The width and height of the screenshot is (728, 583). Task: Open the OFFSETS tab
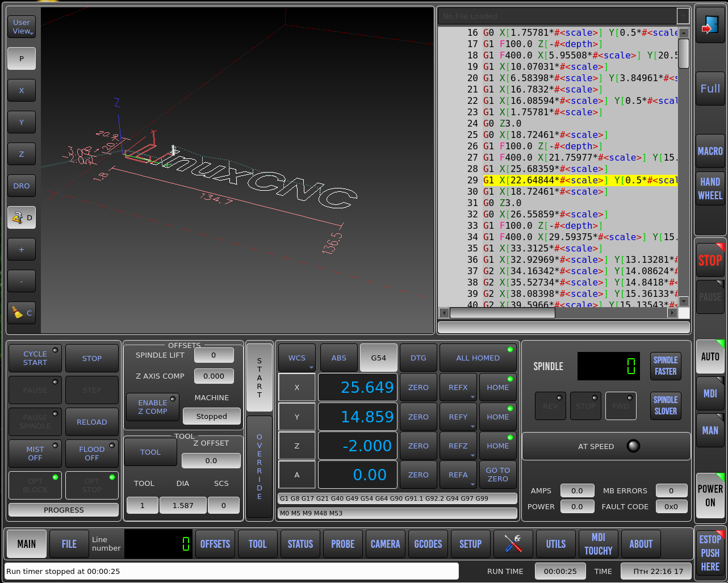pos(215,544)
